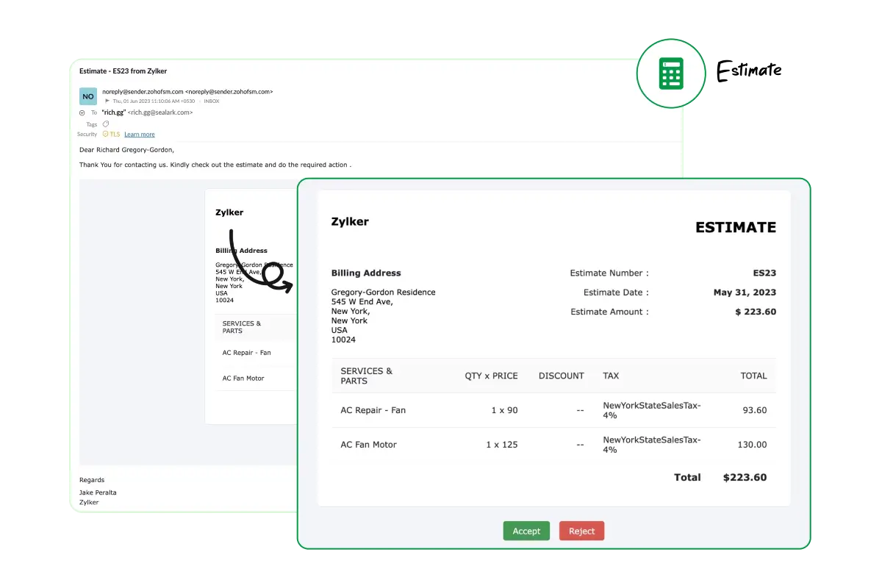Click the email subject Estimate - ES23 from Zylker
The image size is (882, 588).
click(x=123, y=71)
